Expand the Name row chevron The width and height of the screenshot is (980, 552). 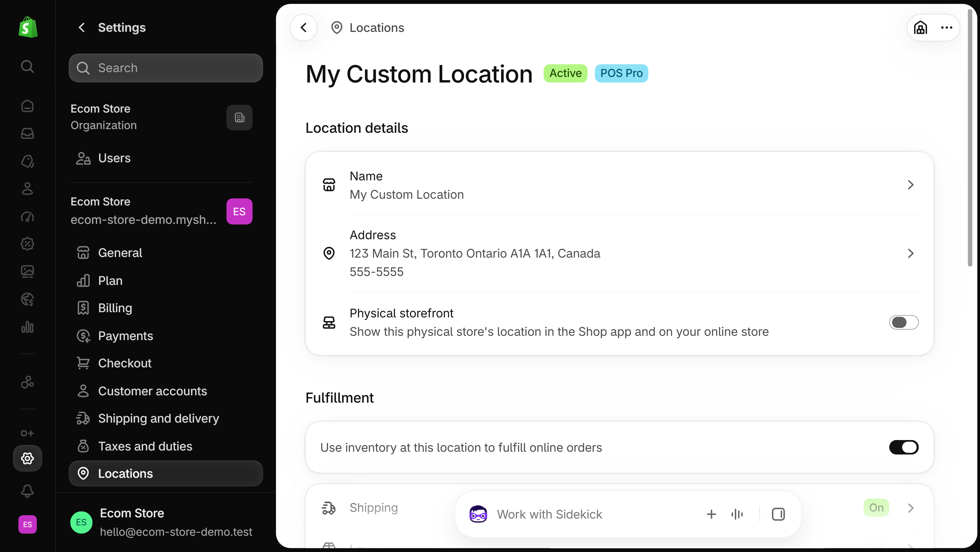(x=910, y=185)
